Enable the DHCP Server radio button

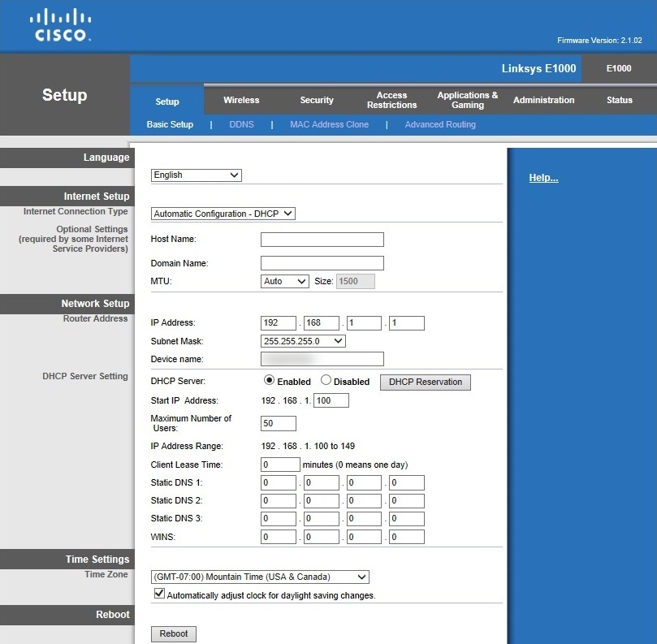point(268,381)
